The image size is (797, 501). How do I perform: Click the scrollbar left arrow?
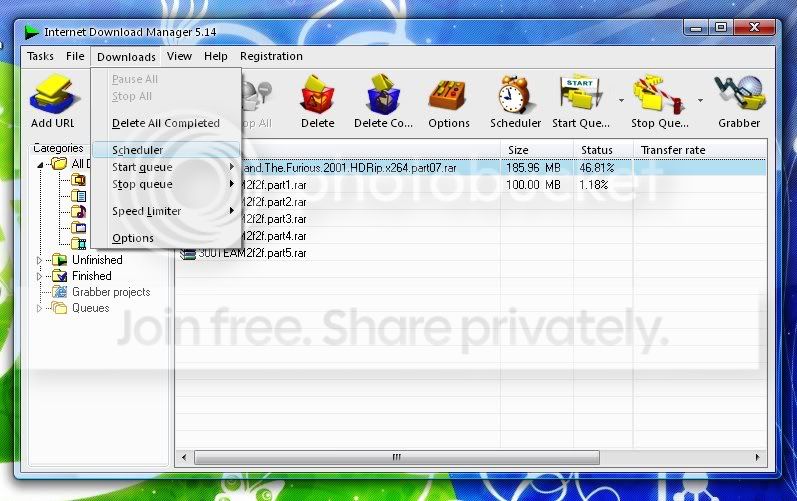(x=184, y=457)
